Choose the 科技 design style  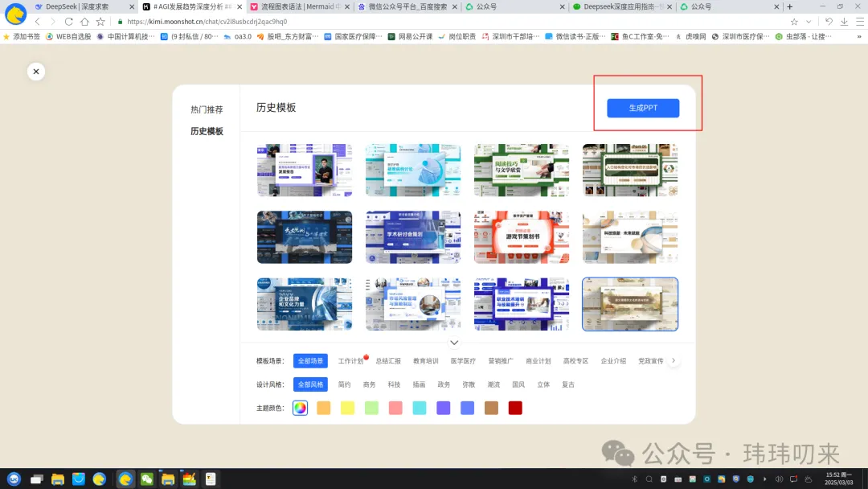[394, 384]
